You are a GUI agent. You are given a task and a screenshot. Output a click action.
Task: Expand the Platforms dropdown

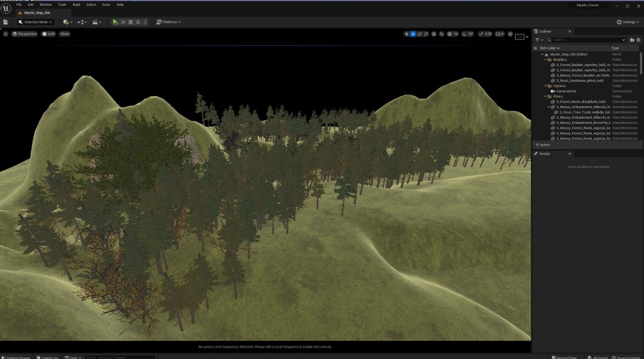(x=169, y=22)
